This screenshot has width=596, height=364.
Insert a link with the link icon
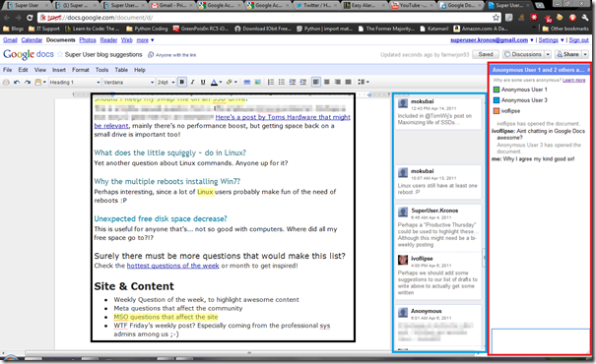[246, 82]
